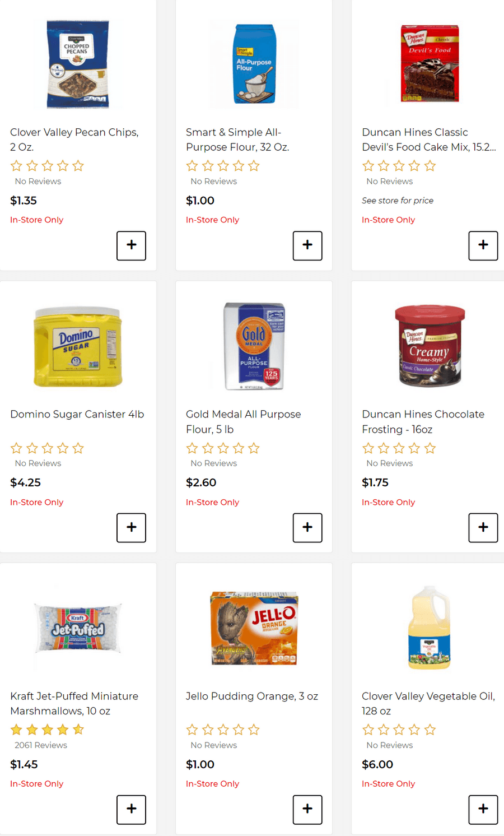
Task: Add Smart & Simple All-Purpose Flour to cart
Action: (307, 245)
